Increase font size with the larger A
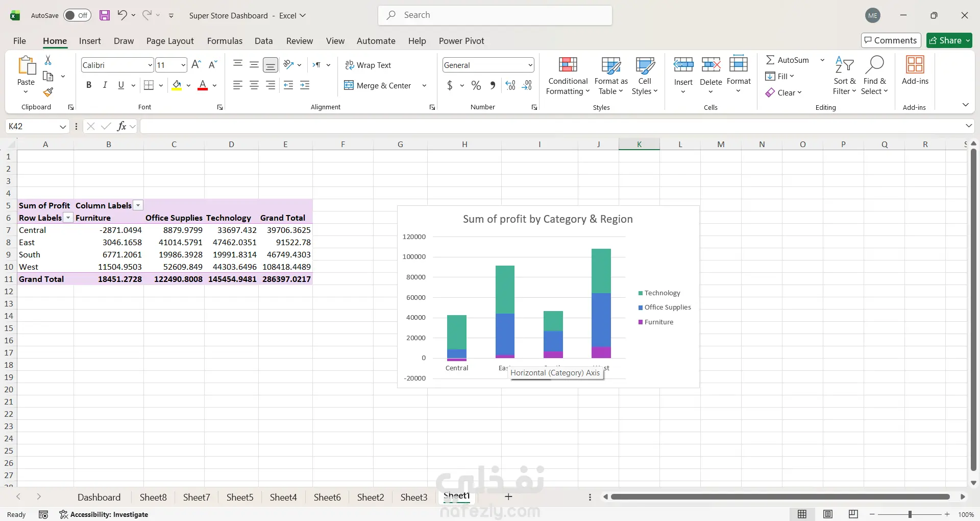The height and width of the screenshot is (521, 980). coord(196,65)
